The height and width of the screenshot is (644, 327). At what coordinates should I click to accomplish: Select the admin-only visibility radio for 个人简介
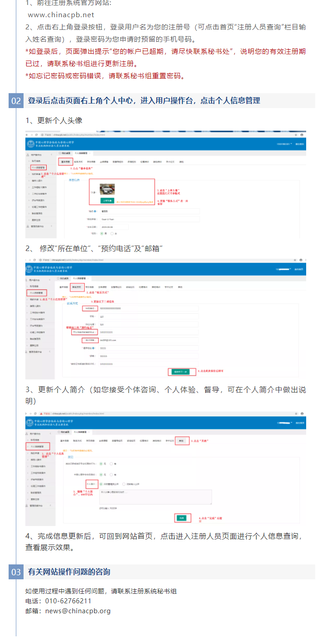101,483
